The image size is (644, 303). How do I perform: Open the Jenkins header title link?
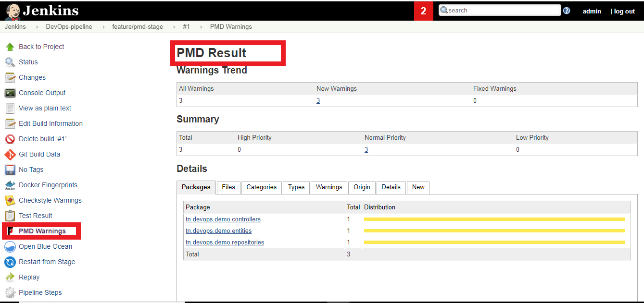pos(51,11)
